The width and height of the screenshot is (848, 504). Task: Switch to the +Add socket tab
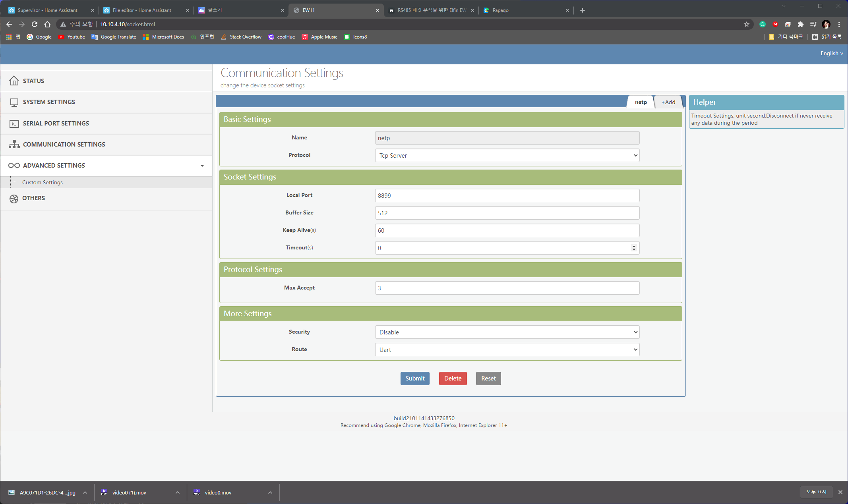click(x=668, y=102)
